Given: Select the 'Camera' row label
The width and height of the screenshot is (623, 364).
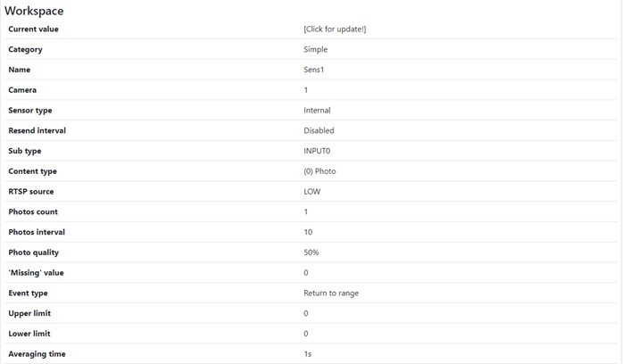Looking at the screenshot, I should [22, 90].
